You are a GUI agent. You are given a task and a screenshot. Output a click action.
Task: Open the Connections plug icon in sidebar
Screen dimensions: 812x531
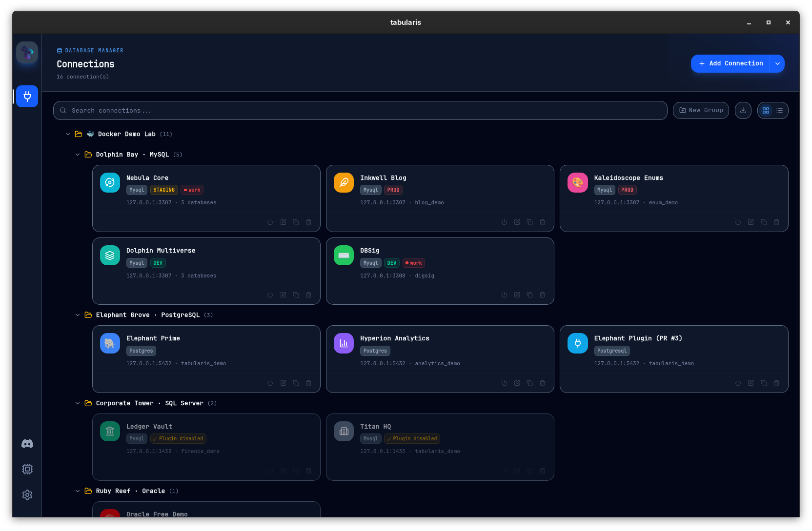click(27, 96)
